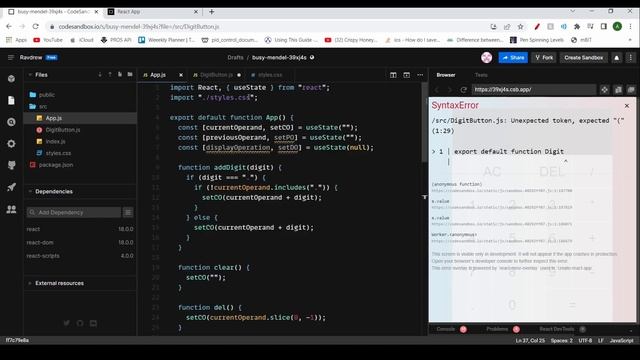Open DigitButton.js in the file tree
640x360 pixels.
point(63,130)
